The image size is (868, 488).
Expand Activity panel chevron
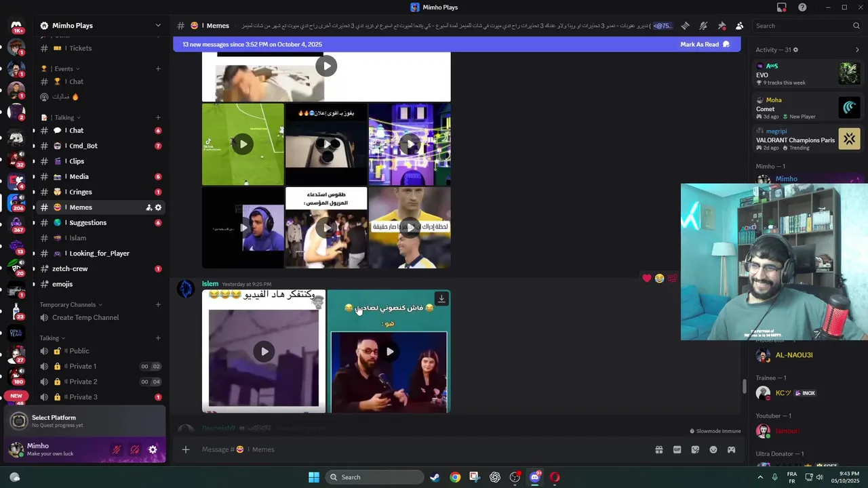pos(857,49)
